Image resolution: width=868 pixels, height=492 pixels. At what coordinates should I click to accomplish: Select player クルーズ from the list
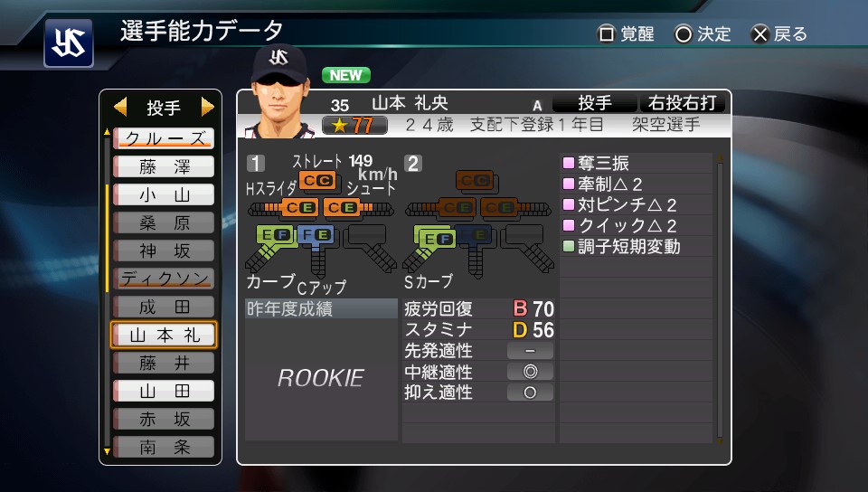(x=164, y=138)
